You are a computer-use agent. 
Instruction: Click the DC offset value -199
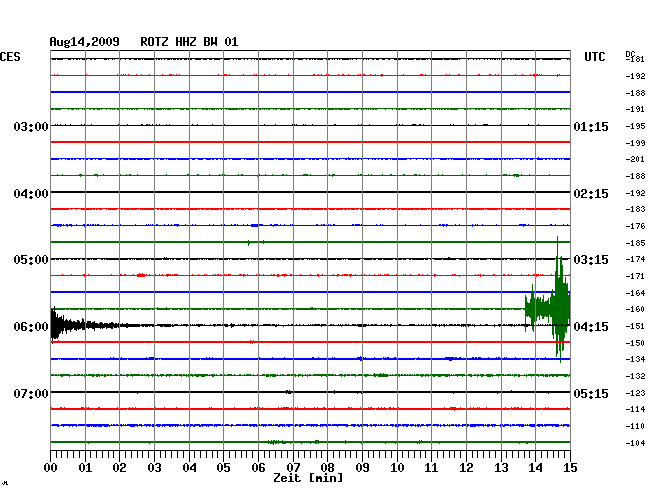click(635, 143)
